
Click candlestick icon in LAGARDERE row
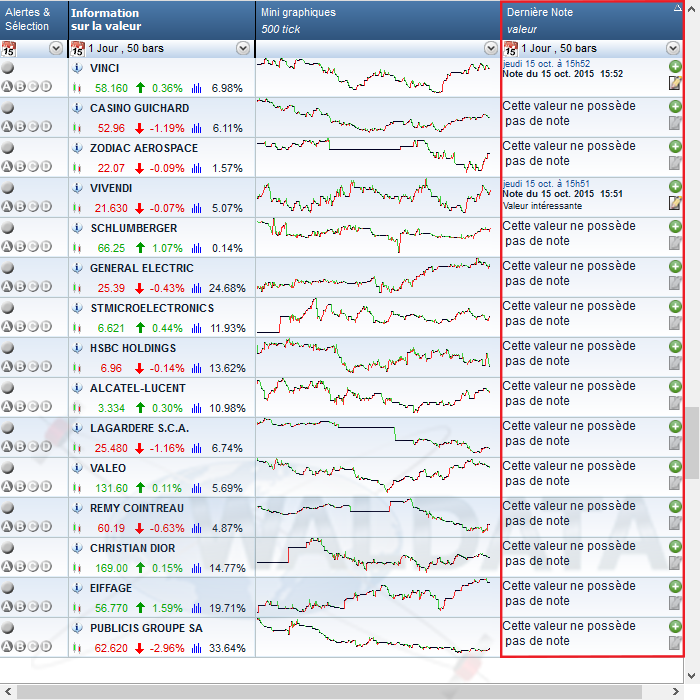pos(77,448)
